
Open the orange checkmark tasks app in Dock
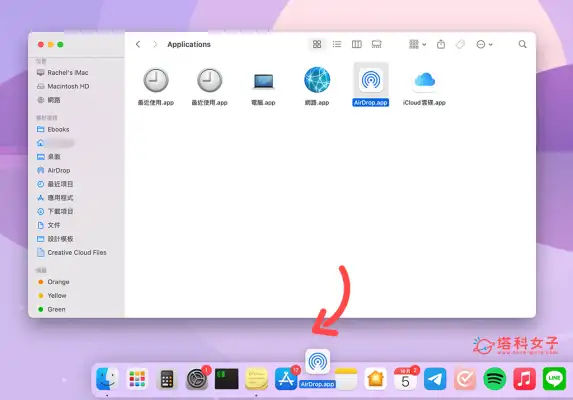click(465, 379)
